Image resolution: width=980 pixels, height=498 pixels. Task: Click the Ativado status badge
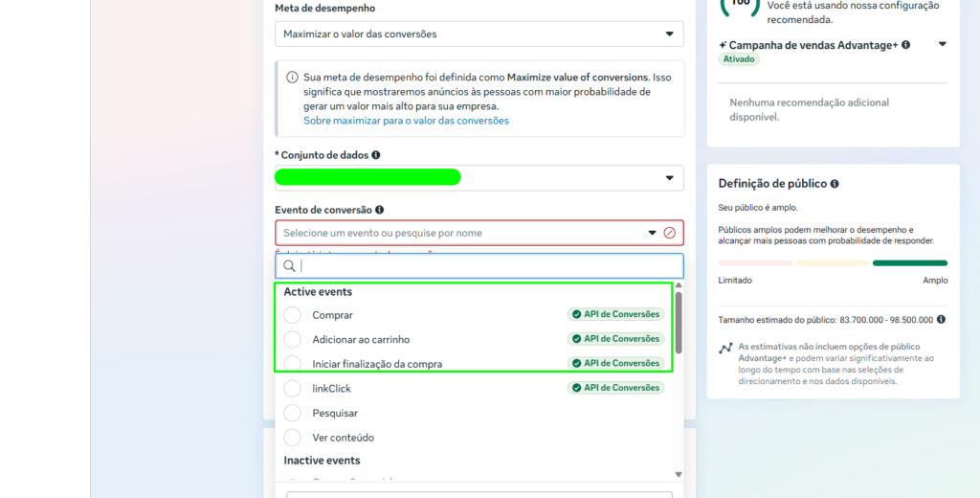[739, 59]
